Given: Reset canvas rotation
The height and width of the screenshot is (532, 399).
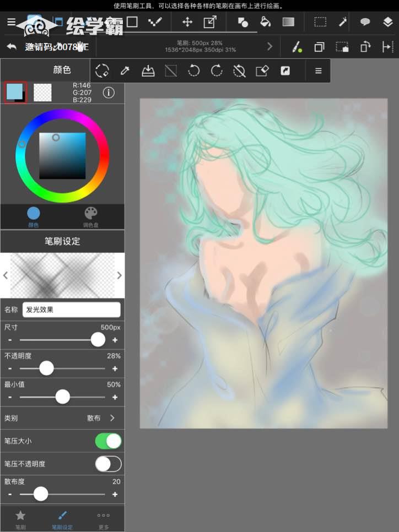Looking at the screenshot, I should pyautogui.click(x=239, y=70).
